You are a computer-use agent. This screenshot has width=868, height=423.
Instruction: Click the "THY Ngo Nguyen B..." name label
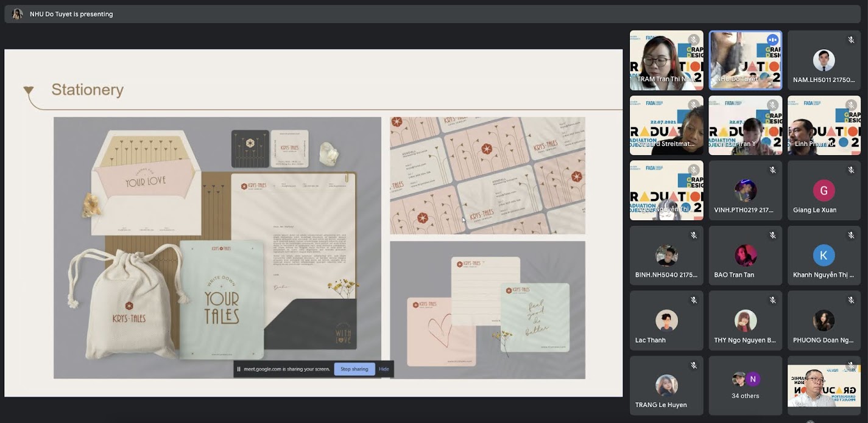(x=745, y=340)
